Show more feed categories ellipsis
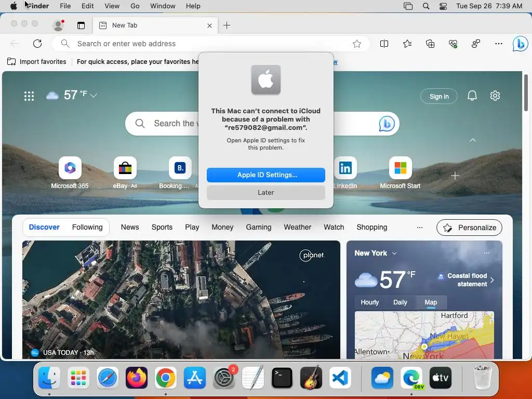532x399 pixels. tap(420, 228)
